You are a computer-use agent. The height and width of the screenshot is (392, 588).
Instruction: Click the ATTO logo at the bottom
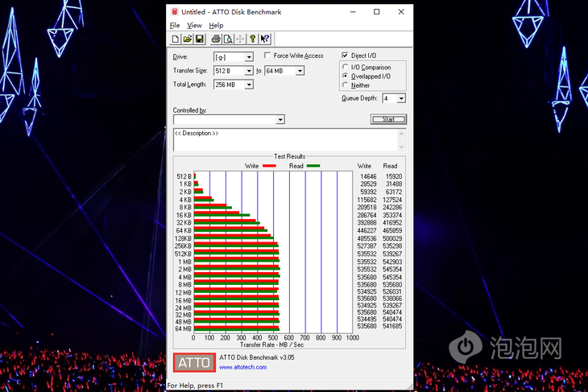point(194,362)
